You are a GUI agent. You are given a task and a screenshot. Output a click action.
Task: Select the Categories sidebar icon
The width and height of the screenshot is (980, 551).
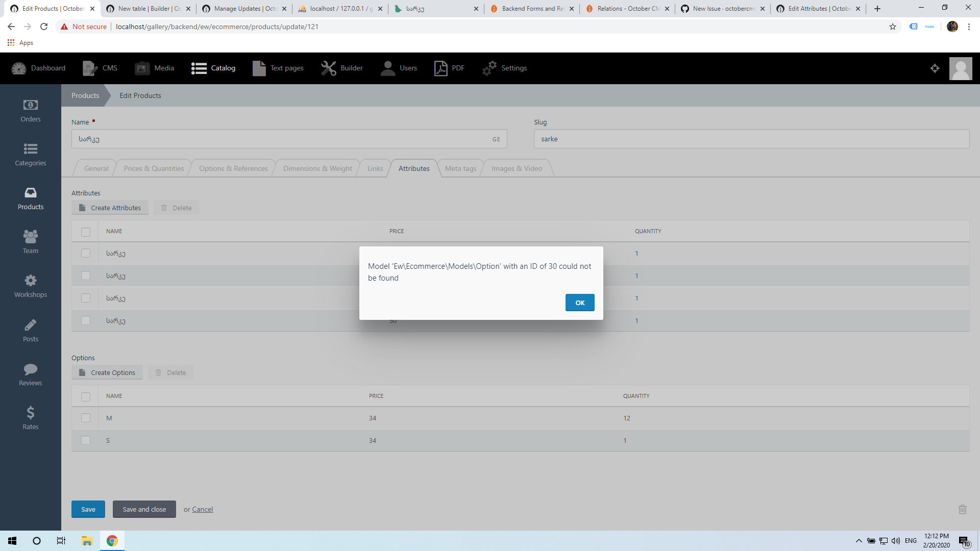[30, 153]
